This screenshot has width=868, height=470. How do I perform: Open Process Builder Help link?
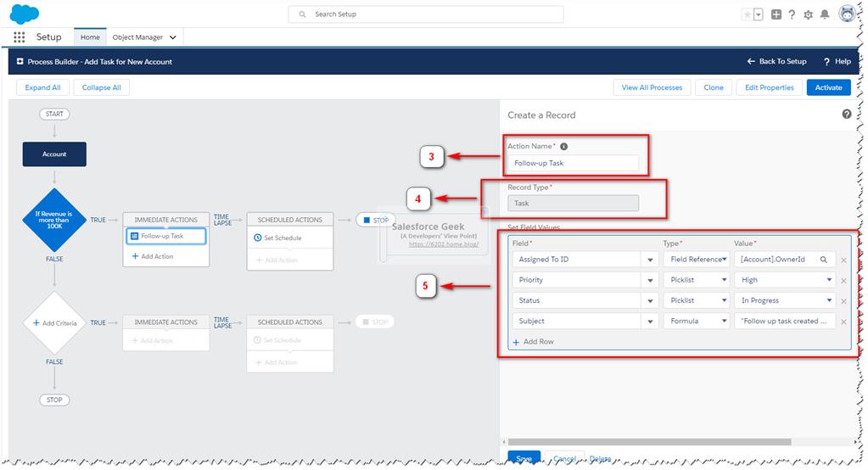(837, 61)
